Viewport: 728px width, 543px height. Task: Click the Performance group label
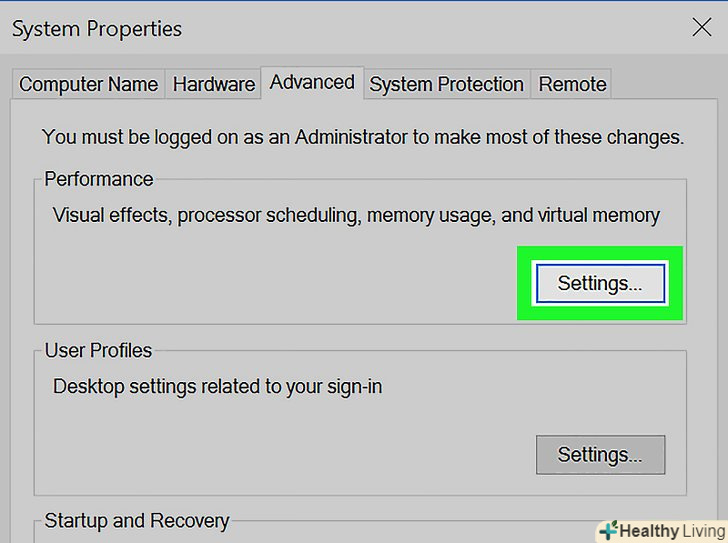tap(99, 179)
